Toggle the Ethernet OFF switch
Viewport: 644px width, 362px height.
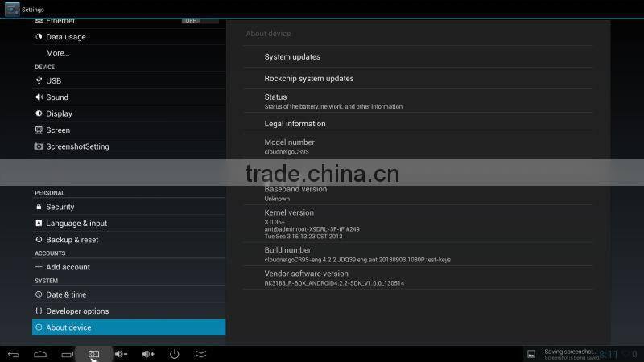[x=200, y=21]
